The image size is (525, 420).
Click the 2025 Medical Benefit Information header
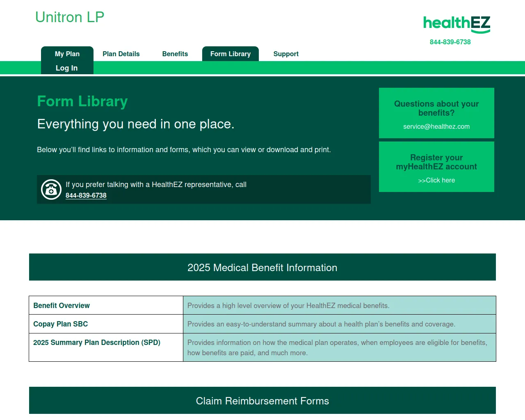[x=262, y=267]
